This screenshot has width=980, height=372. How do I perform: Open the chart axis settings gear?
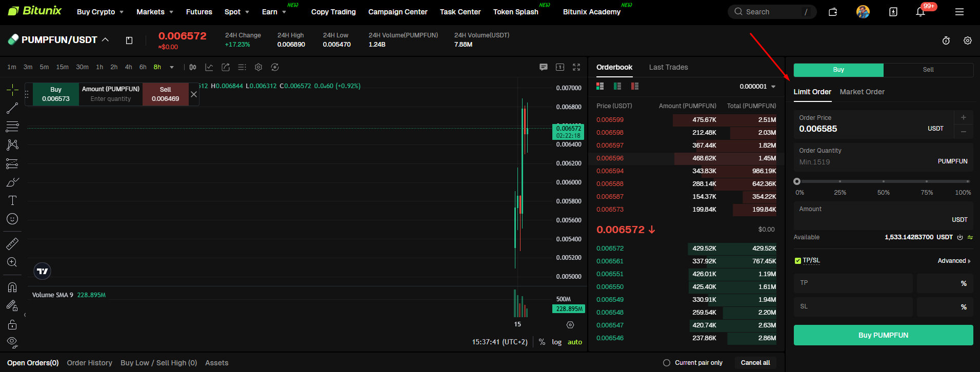pos(570,325)
